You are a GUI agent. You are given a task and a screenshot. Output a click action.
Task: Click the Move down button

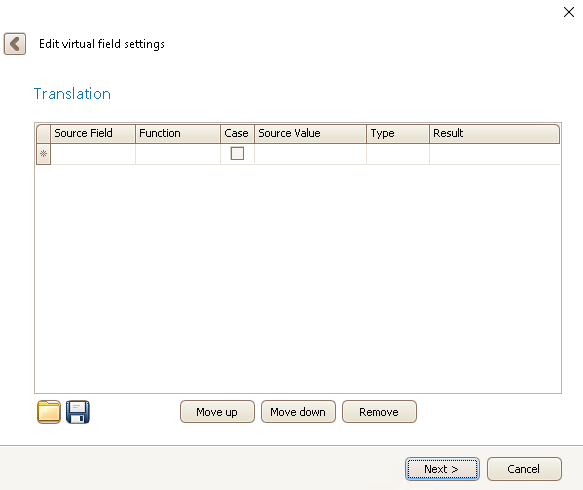(x=298, y=412)
